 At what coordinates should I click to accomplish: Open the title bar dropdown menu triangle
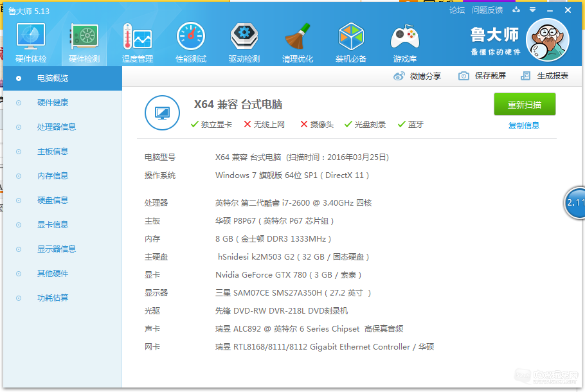(x=533, y=10)
